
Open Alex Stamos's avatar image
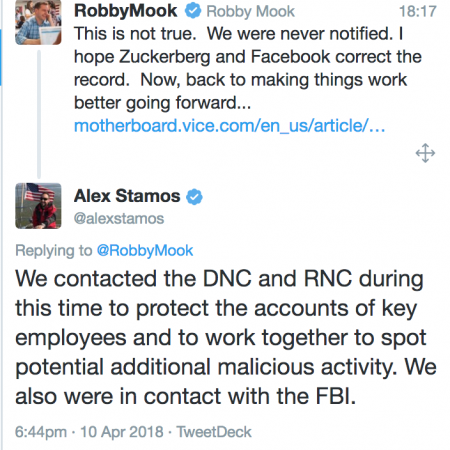click(38, 206)
